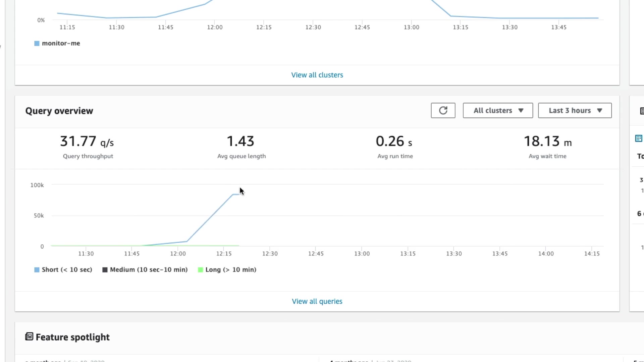Click the 12:30 tick on the query chart axis
Image resolution: width=644 pixels, height=362 pixels.
pyautogui.click(x=270, y=254)
